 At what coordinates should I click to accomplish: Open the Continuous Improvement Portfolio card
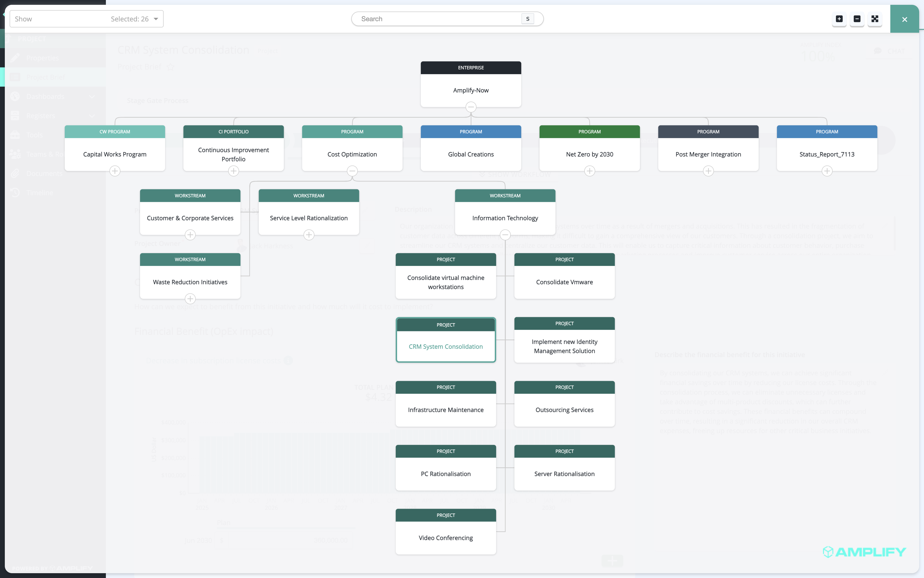pyautogui.click(x=234, y=148)
